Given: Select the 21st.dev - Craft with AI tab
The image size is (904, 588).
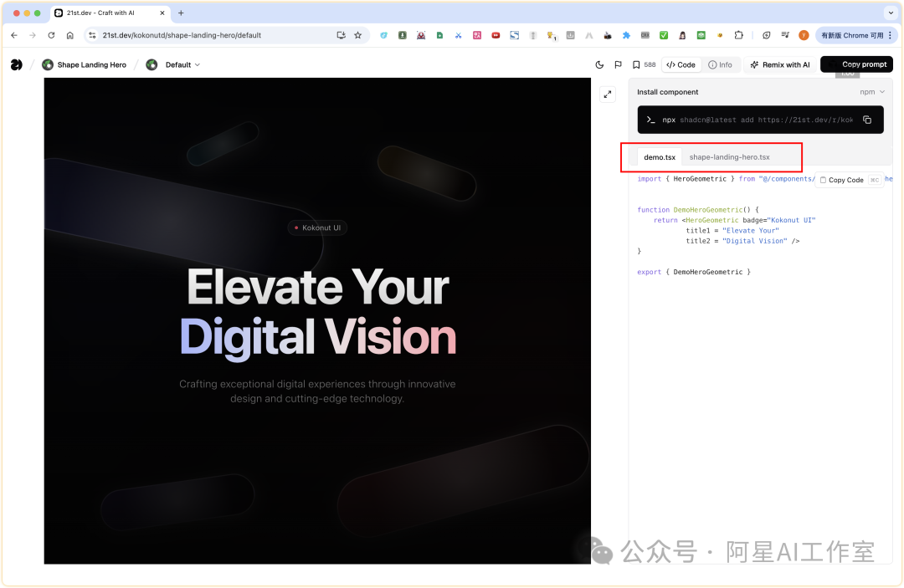Looking at the screenshot, I should click(x=110, y=13).
